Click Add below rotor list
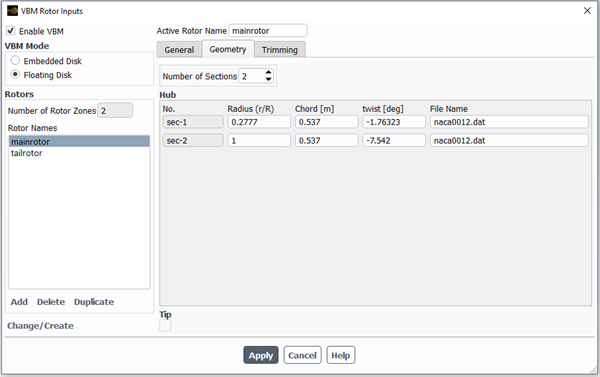Screen dimensions: 600x377 (x=19, y=302)
